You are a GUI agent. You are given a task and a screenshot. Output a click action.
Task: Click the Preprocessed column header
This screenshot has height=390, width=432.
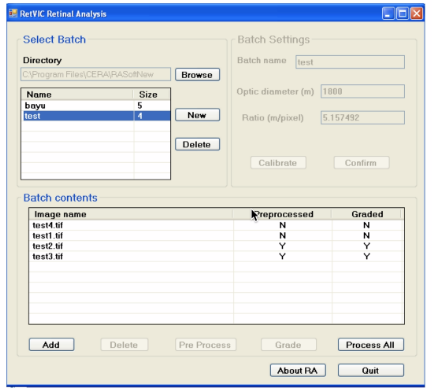(x=282, y=214)
